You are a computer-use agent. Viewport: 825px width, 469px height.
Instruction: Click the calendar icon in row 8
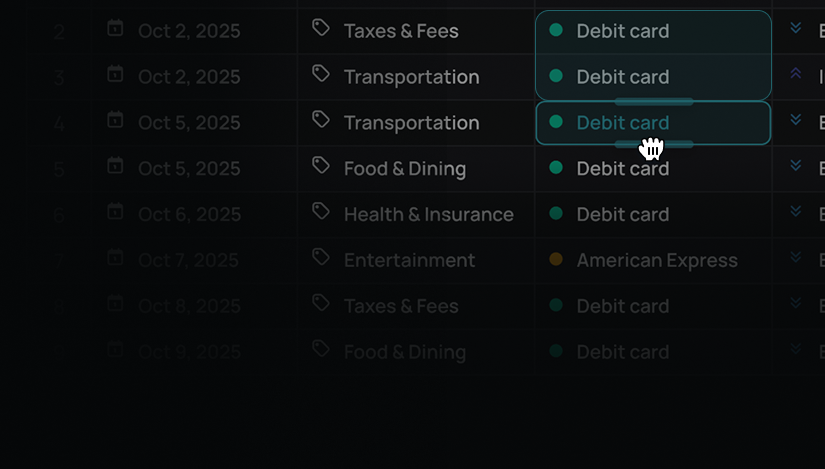[x=115, y=304]
